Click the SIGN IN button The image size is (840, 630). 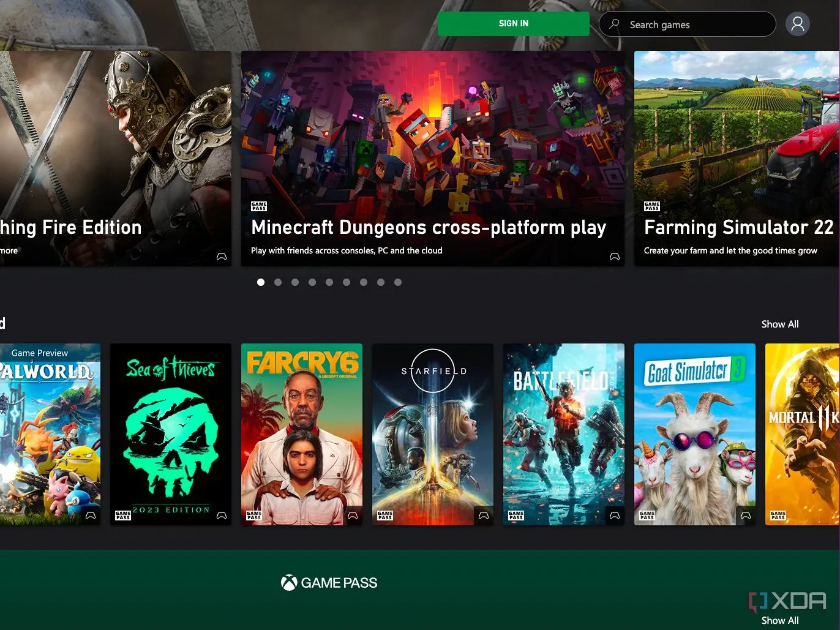513,23
